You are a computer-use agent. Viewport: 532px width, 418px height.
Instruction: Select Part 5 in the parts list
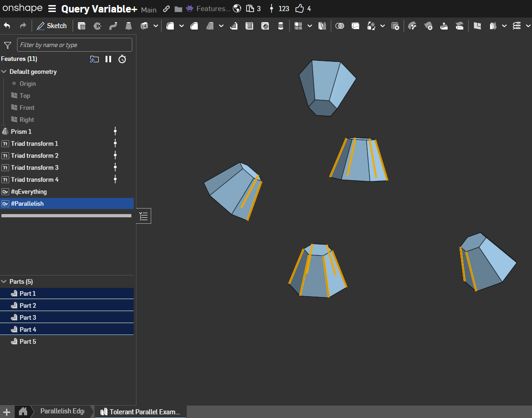point(28,341)
